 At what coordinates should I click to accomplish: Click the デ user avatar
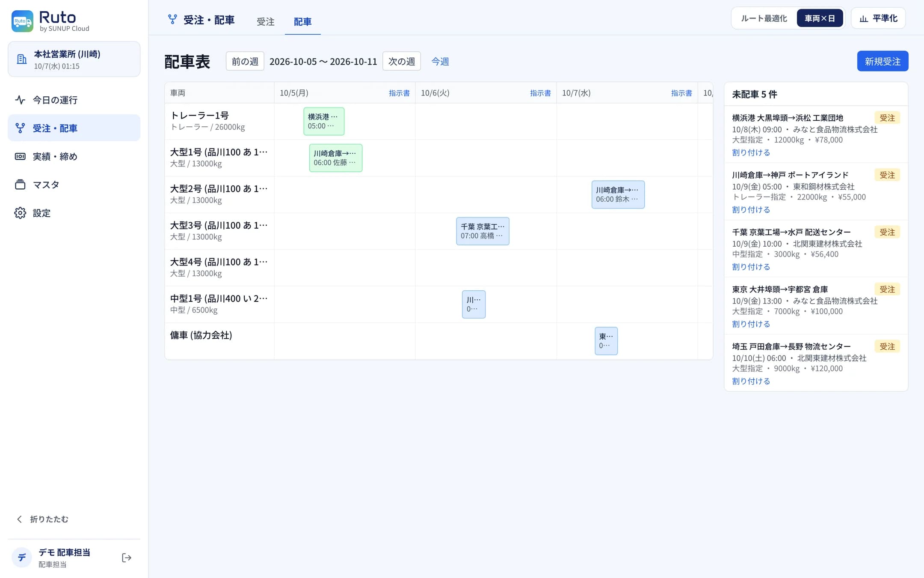pyautogui.click(x=22, y=557)
